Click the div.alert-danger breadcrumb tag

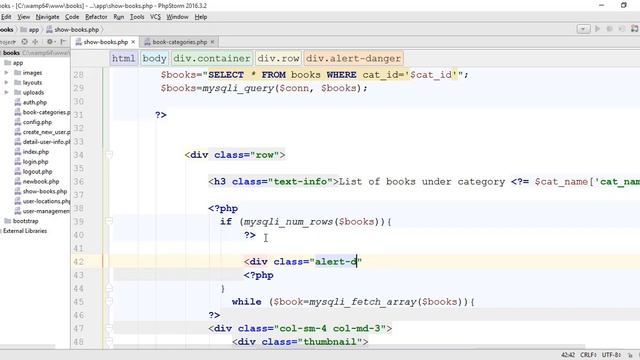[353, 58]
